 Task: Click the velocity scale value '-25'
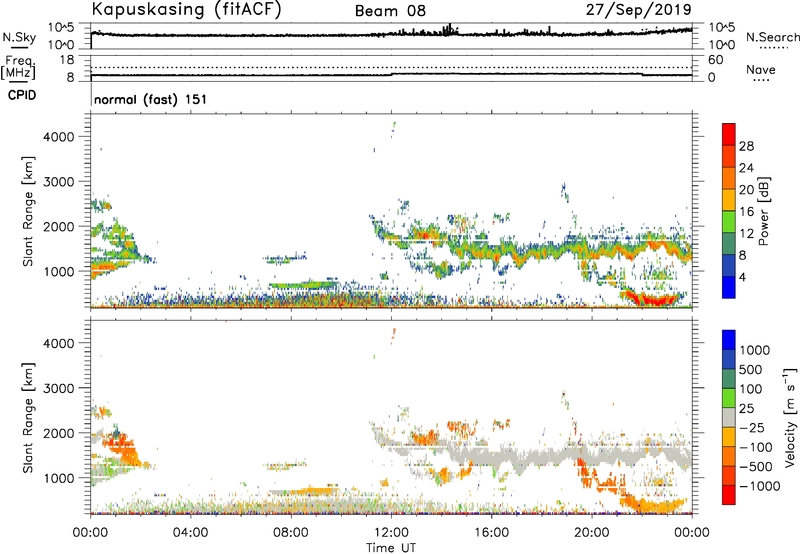click(752, 427)
